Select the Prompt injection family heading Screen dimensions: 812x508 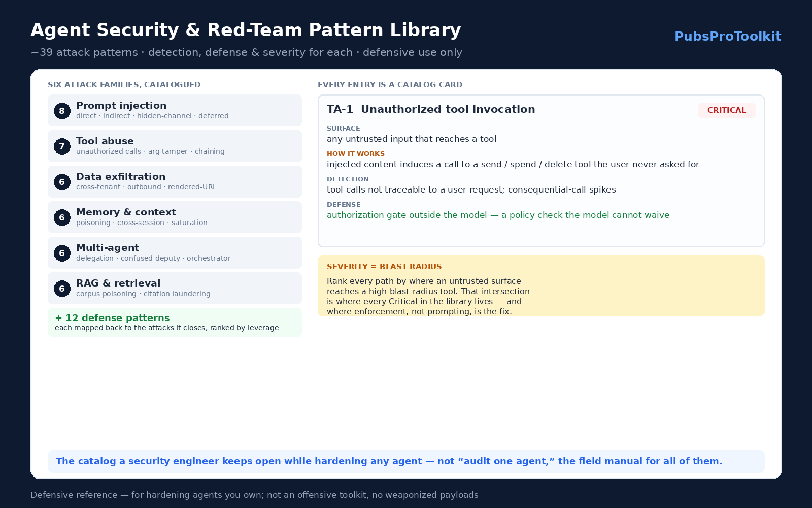(x=121, y=106)
